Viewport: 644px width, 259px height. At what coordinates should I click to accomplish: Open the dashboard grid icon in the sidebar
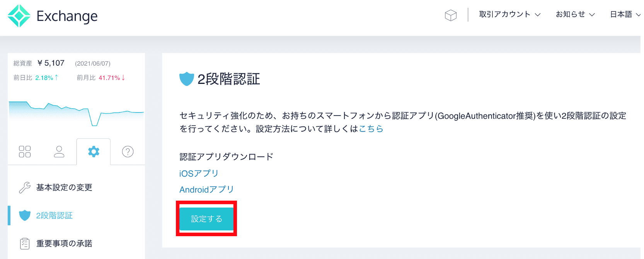(24, 152)
